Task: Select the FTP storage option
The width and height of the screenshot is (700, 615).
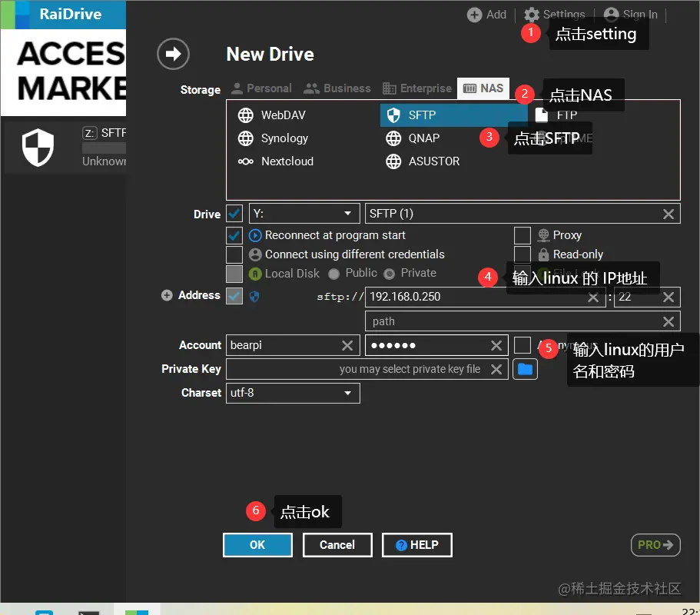Action: pos(556,115)
